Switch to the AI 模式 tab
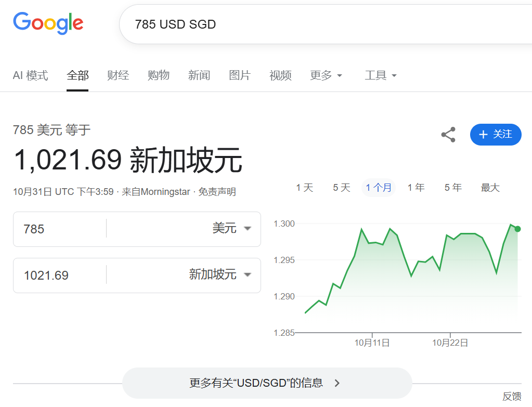532x407 pixels. [x=30, y=76]
